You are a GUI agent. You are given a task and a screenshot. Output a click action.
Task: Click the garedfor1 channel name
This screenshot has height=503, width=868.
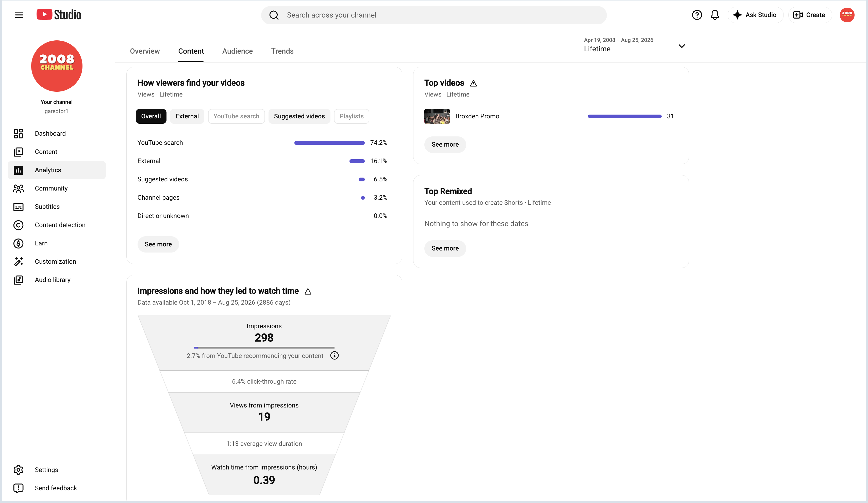[x=57, y=111]
